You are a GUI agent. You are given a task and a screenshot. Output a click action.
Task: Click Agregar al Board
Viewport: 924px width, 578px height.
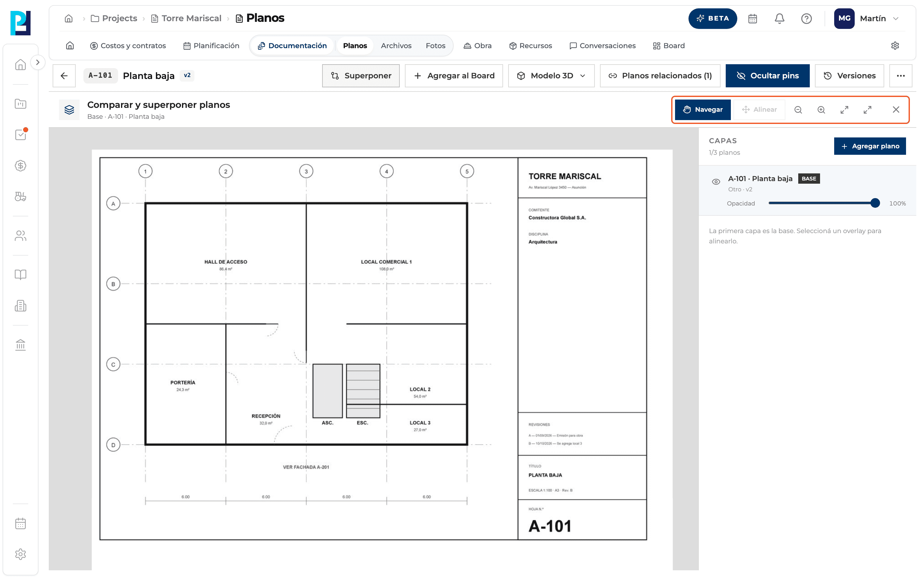(454, 76)
